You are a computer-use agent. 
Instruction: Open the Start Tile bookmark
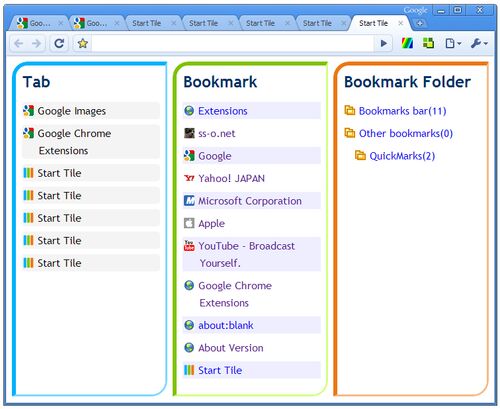point(252,370)
